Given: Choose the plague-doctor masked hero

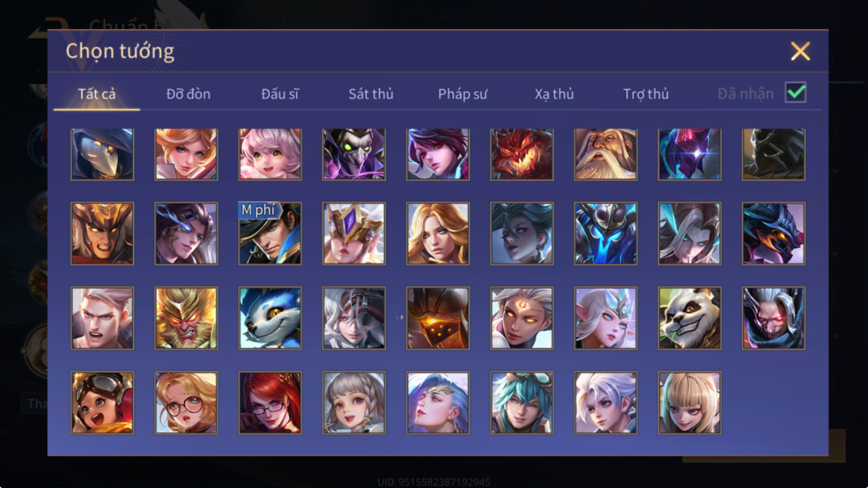Looking at the screenshot, I should (102, 154).
